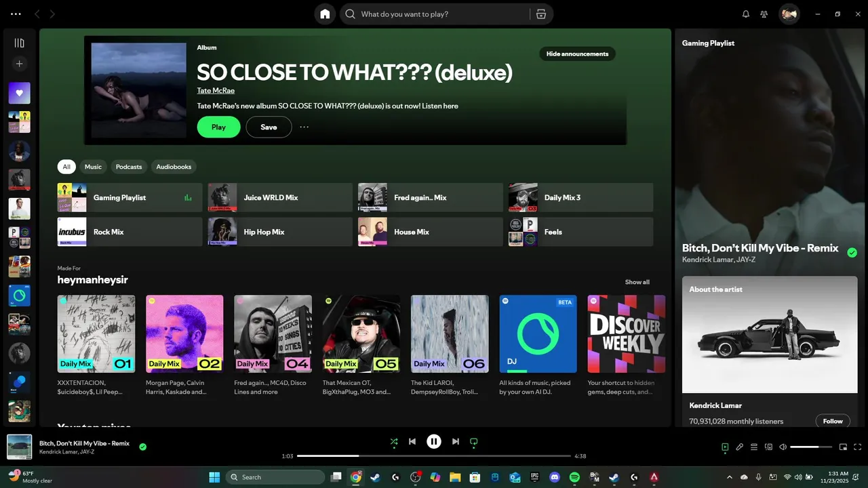Open Liked Songs in the sidebar
Screen dimensions: 868x488
19,93
